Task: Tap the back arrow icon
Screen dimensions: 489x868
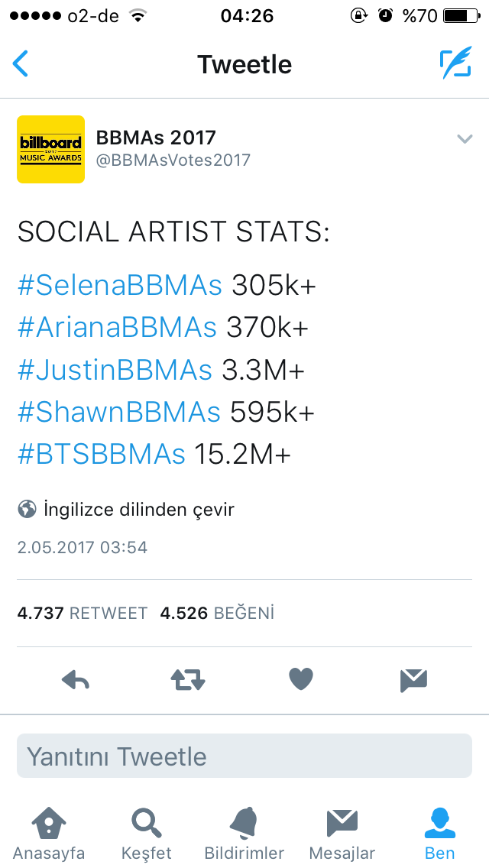Action: tap(21, 64)
